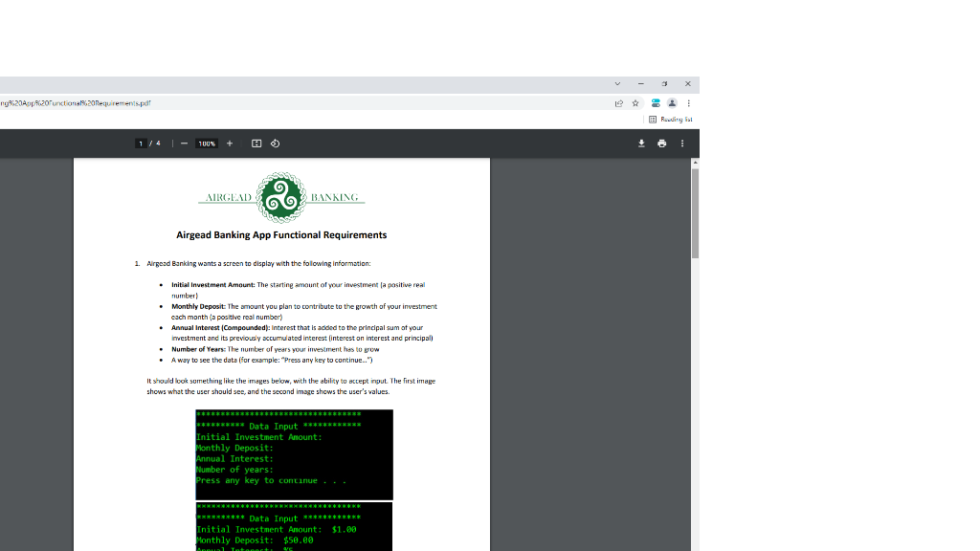980x551 pixels.
Task: Expand the tab search chevron
Action: [x=617, y=84]
